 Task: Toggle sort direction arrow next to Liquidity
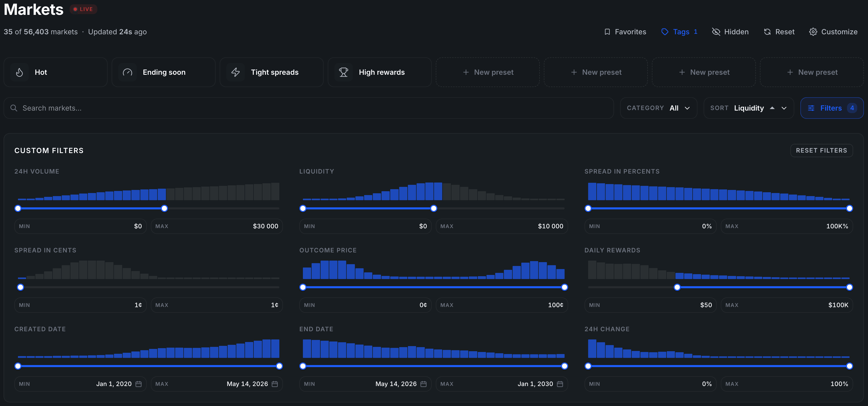tap(772, 108)
